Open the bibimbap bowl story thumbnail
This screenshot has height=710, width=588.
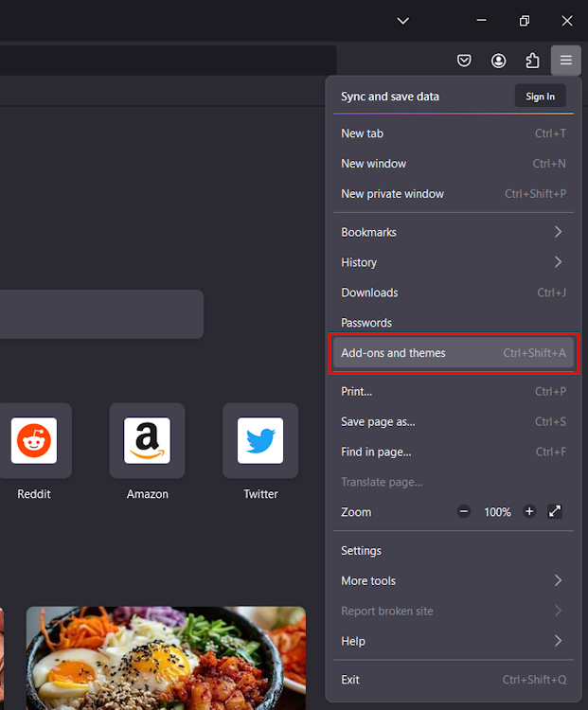tap(166, 658)
